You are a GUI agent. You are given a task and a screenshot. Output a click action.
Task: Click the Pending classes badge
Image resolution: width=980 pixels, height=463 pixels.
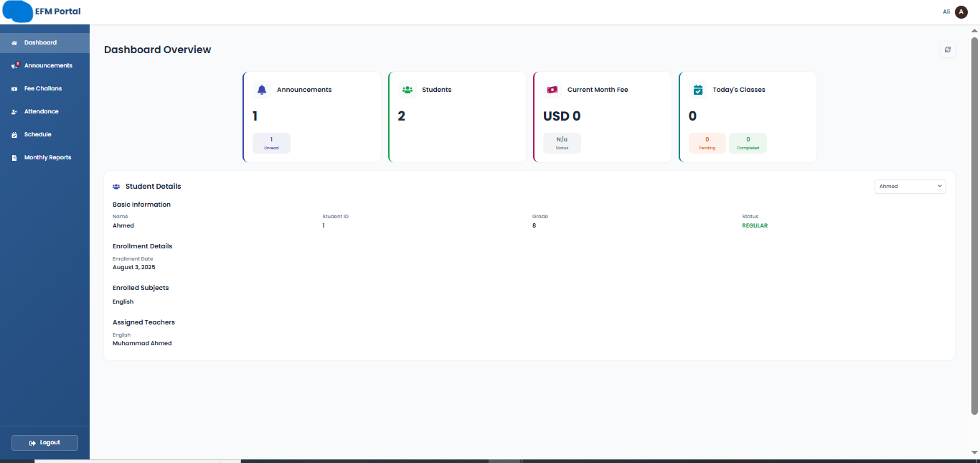coord(707,143)
